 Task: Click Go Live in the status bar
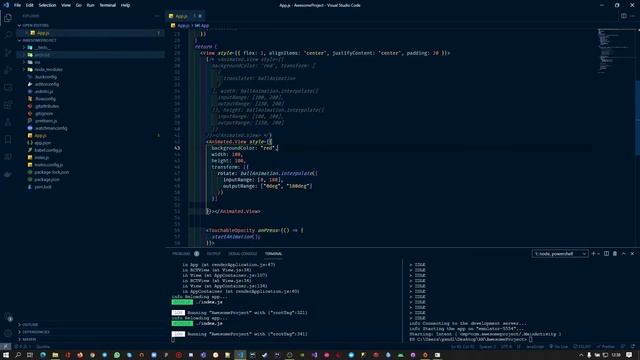tap(558, 347)
